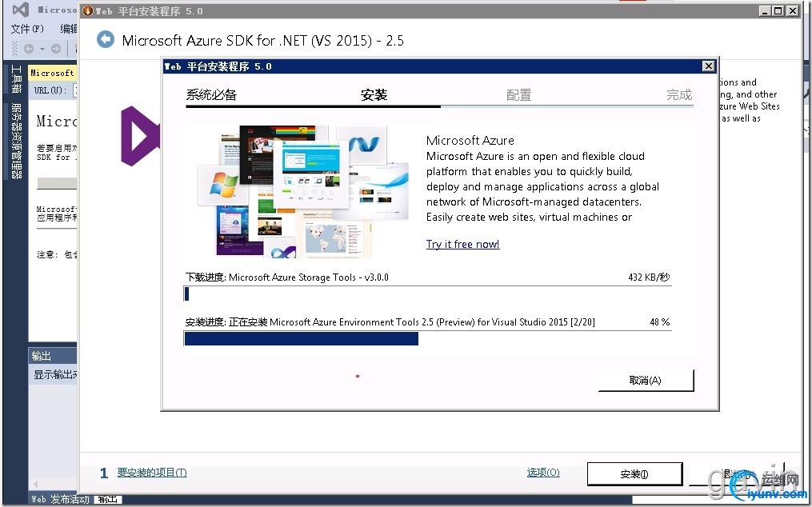Click the 48 % install percentage text
812x507 pixels.
[x=660, y=321]
